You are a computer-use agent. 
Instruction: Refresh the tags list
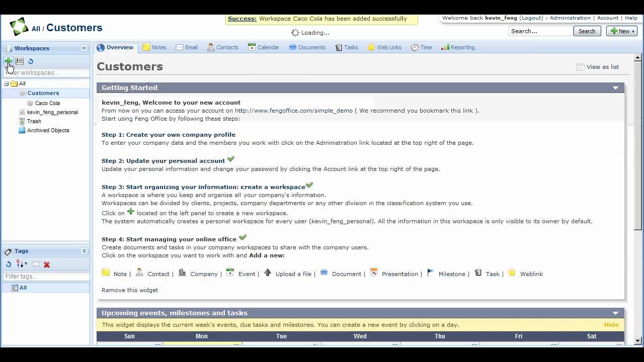(9, 264)
